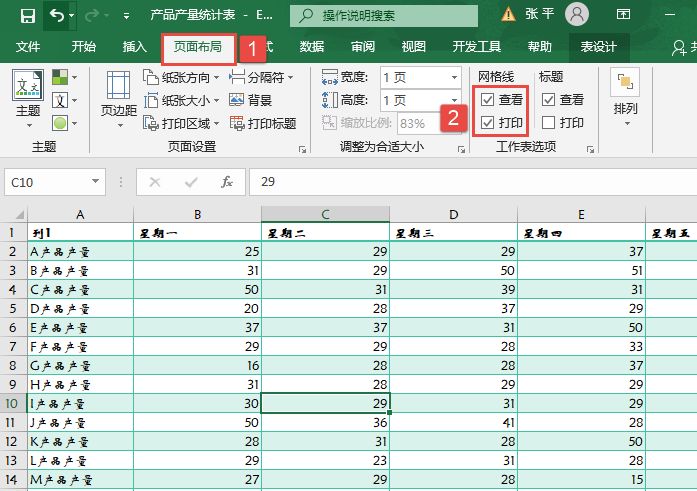Screen dimensions: 697x491
Task: Open the 排列 arrange button
Action: (x=625, y=98)
